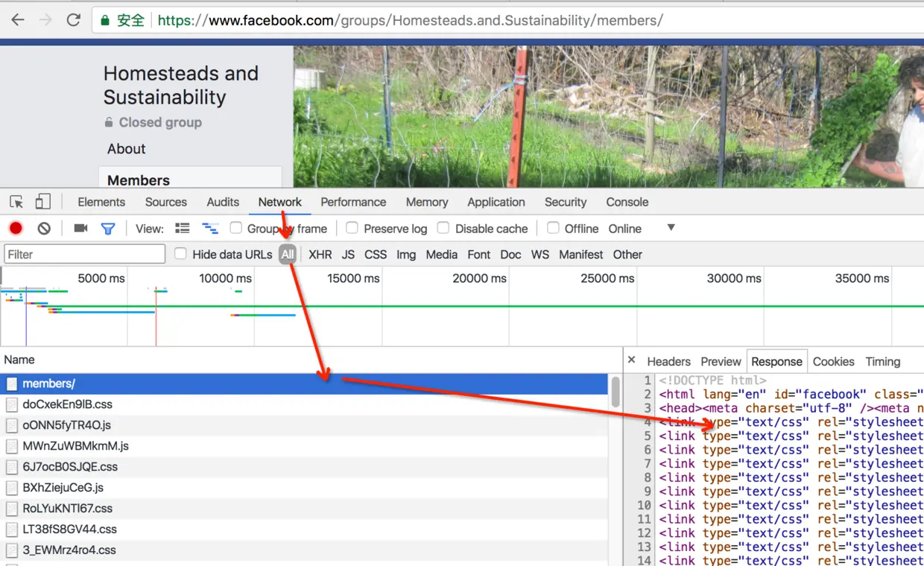This screenshot has width=924, height=566.
Task: Switch to large request rows view icon
Action: point(183,229)
